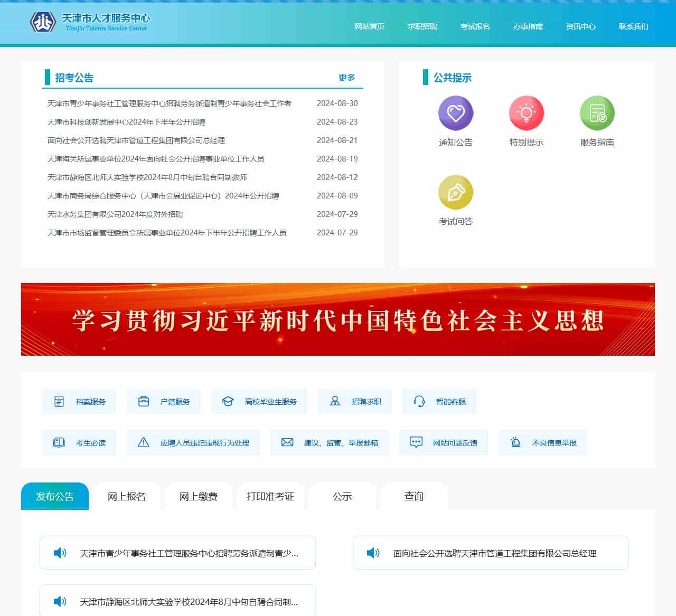The width and height of the screenshot is (676, 616).
Task: Open 天津市科技创新发展中心2024年下半年公开招聘
Action: [126, 122]
